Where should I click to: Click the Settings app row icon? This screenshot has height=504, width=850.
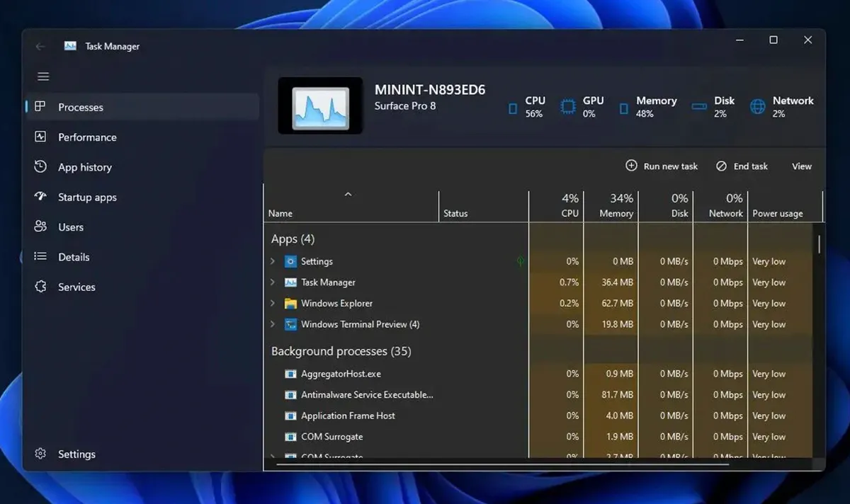click(290, 261)
